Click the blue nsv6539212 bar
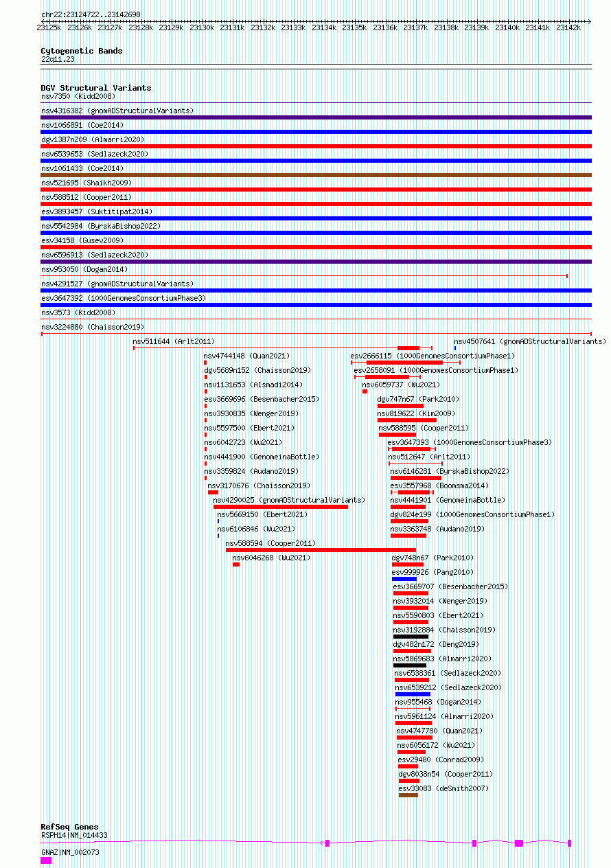Screen dimensions: 611x868 tap(413, 694)
